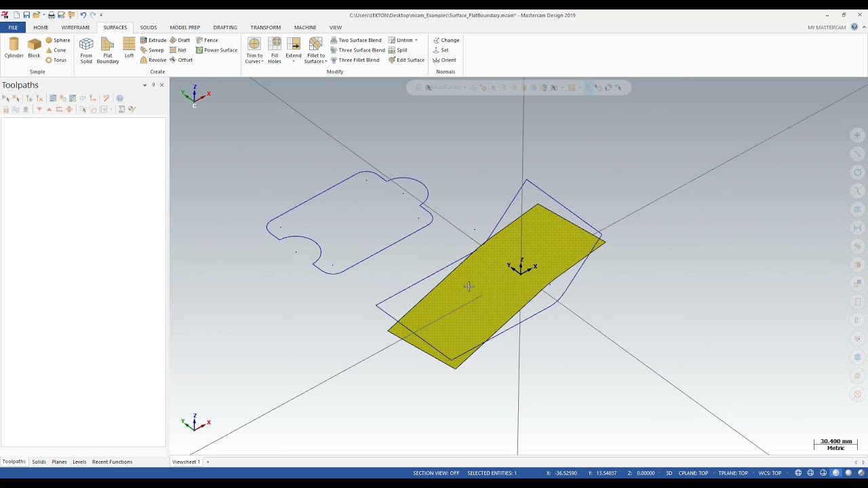Choose the Flat Boundary surface tool

(x=108, y=50)
